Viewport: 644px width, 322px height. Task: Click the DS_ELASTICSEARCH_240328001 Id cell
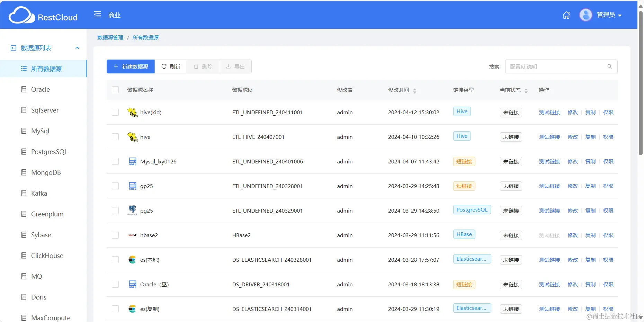272,260
